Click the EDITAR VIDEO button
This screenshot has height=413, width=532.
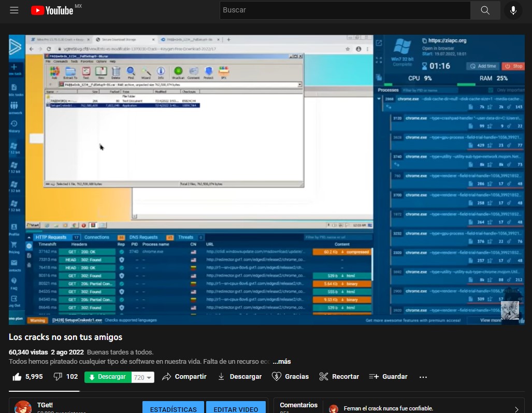236,408
